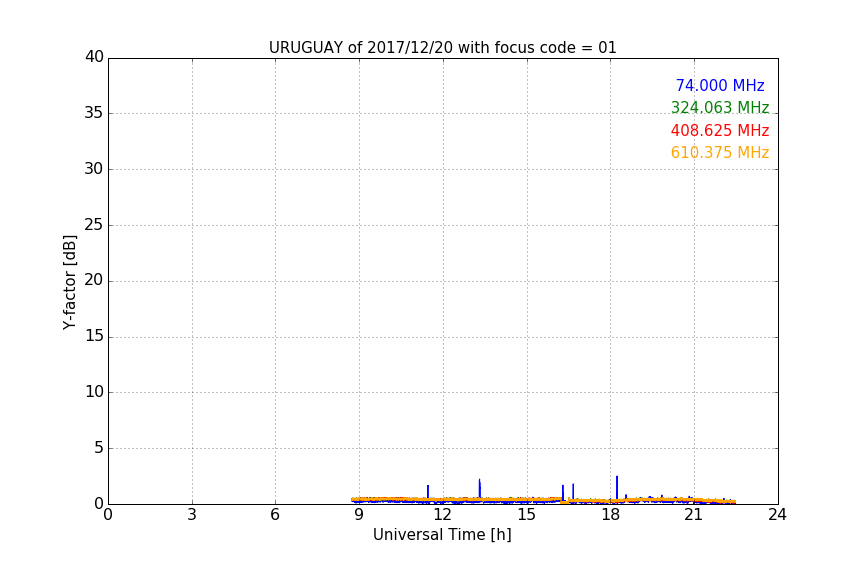Click the y-axis tick label 25
Image resolution: width=864 pixels, height=576 pixels.
coord(94,225)
